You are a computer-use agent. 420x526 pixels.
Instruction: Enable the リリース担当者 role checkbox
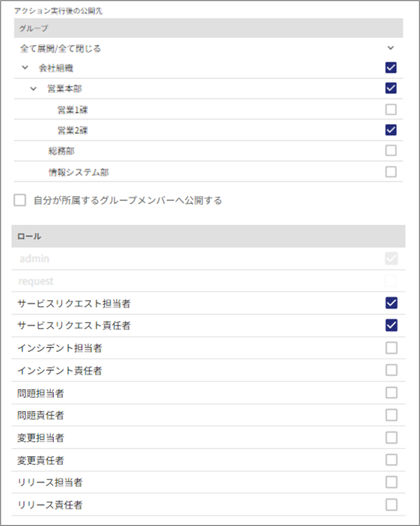[x=391, y=482]
